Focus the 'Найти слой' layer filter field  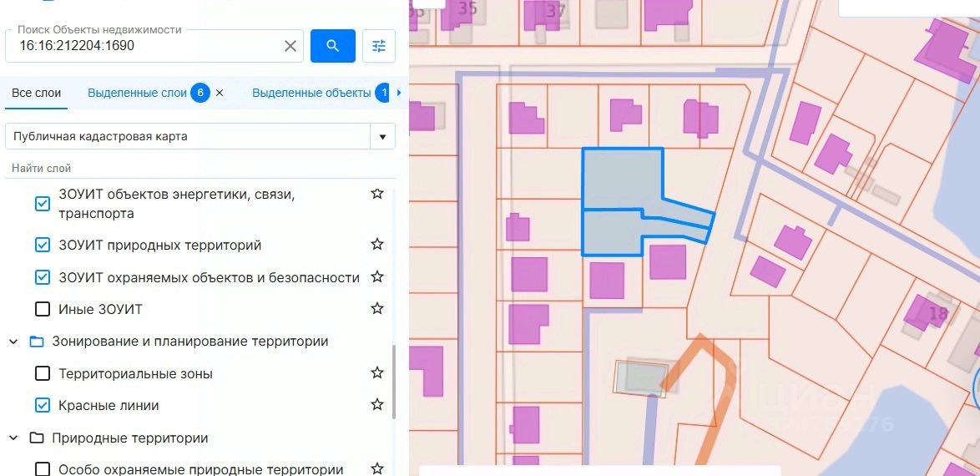pyautogui.click(x=200, y=168)
